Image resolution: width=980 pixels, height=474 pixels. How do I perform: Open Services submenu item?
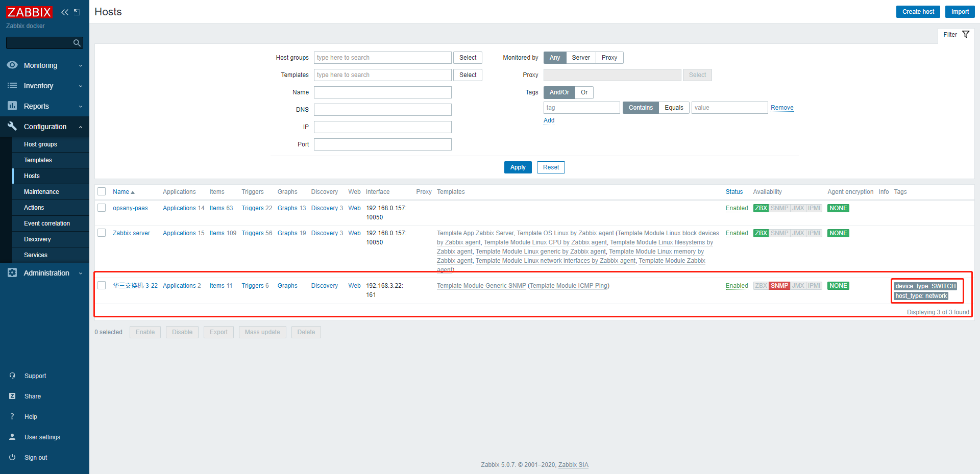51,255
